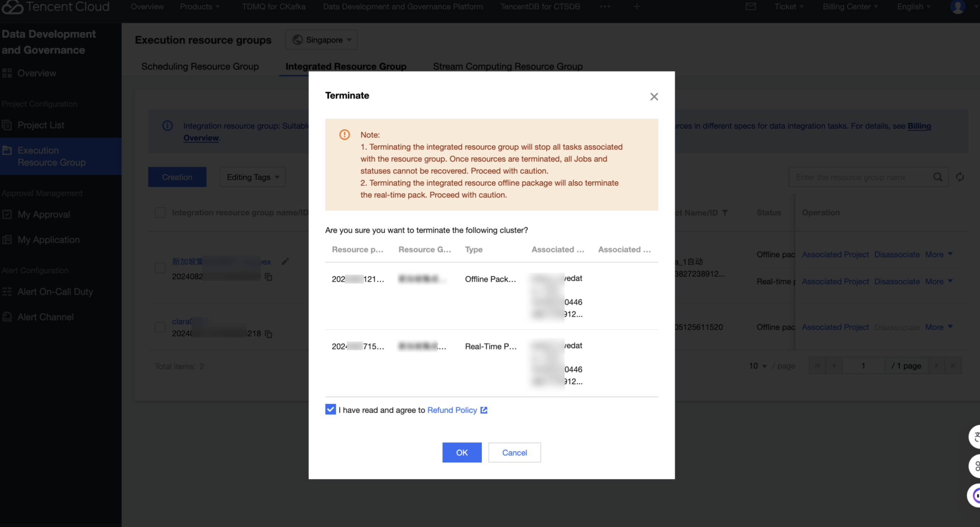Uncheck the Refund Policy agreement checkbox
This screenshot has height=527, width=980.
coord(330,409)
